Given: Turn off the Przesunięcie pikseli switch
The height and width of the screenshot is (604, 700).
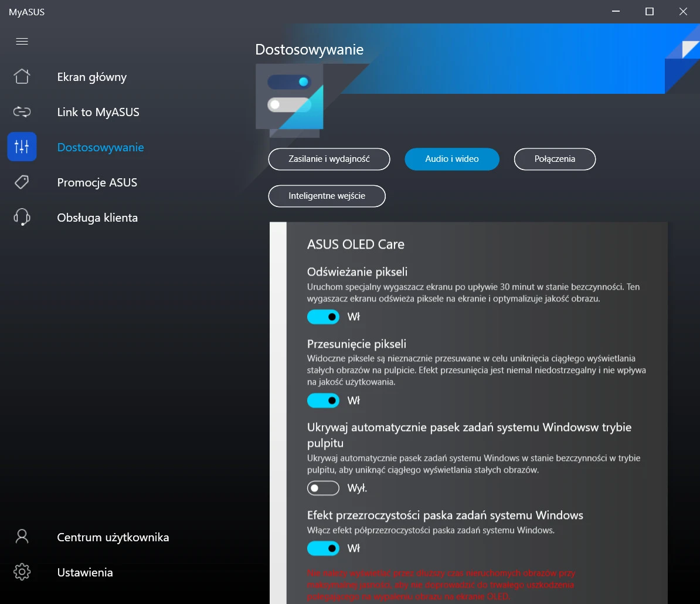Looking at the screenshot, I should [323, 401].
